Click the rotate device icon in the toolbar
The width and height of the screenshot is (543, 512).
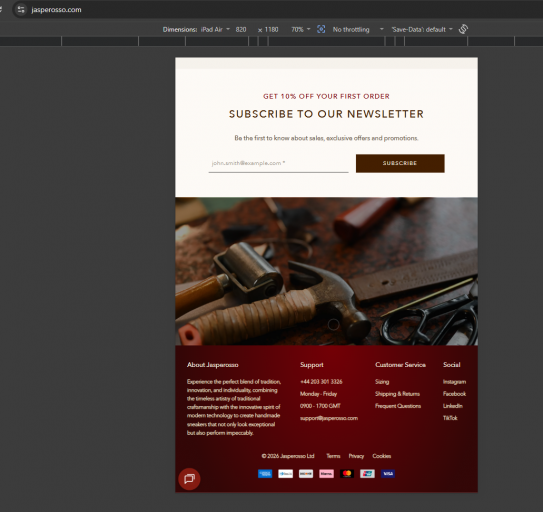click(463, 29)
